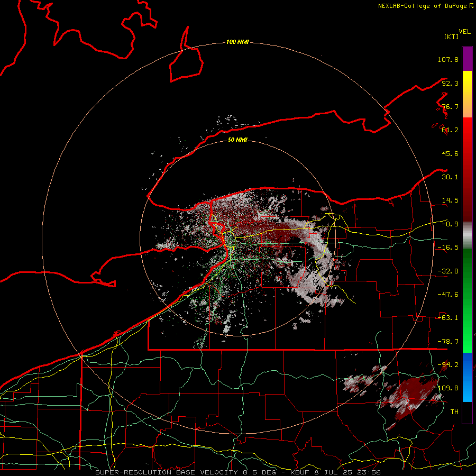Click the -94.2 legend value
Image resolution: width=476 pixels, height=476 pixels.
(448, 365)
